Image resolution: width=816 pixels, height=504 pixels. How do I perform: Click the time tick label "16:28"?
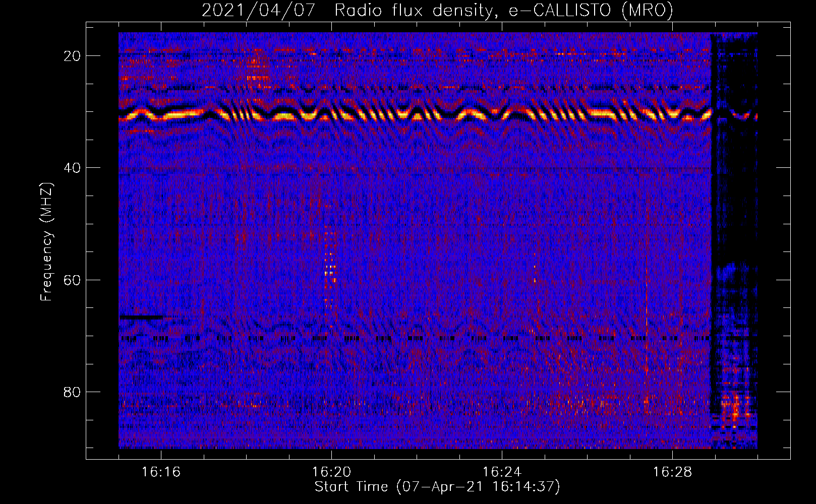click(x=672, y=472)
